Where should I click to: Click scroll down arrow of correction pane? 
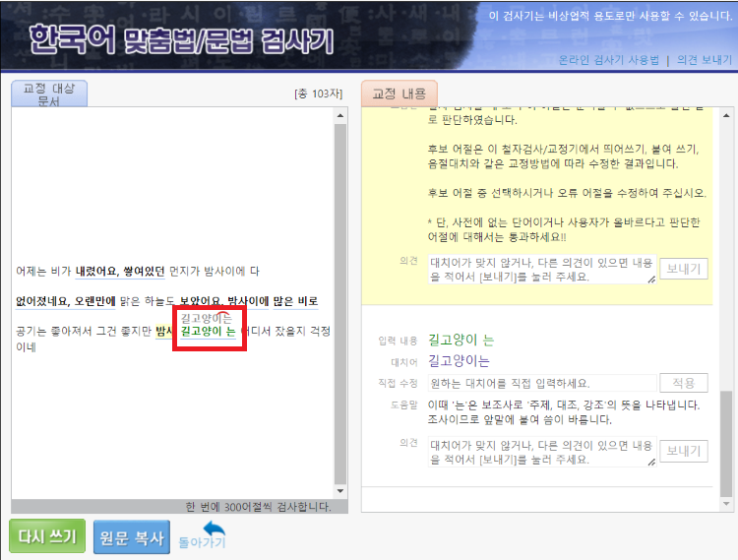(726, 504)
